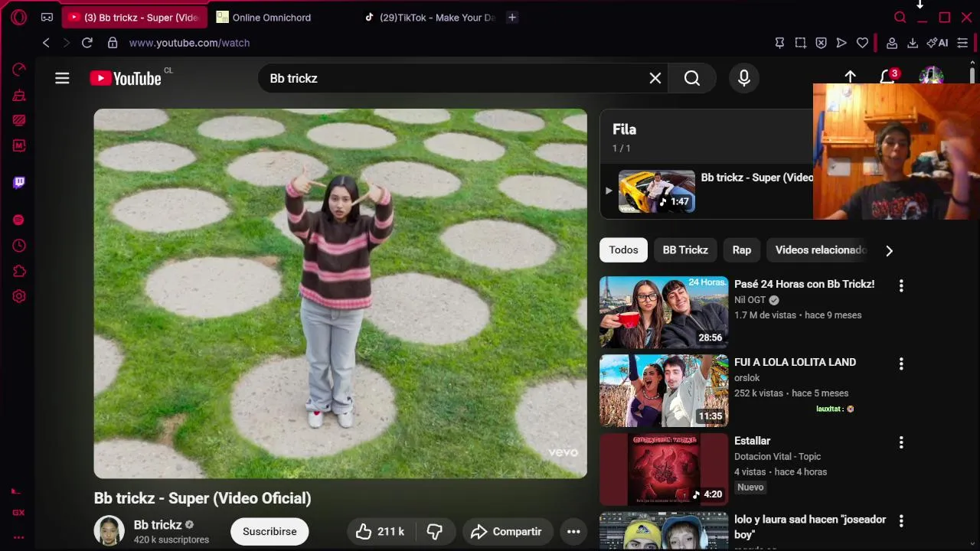This screenshot has width=980, height=551.
Task: Open GX Control speedometer panel
Action: click(x=19, y=70)
